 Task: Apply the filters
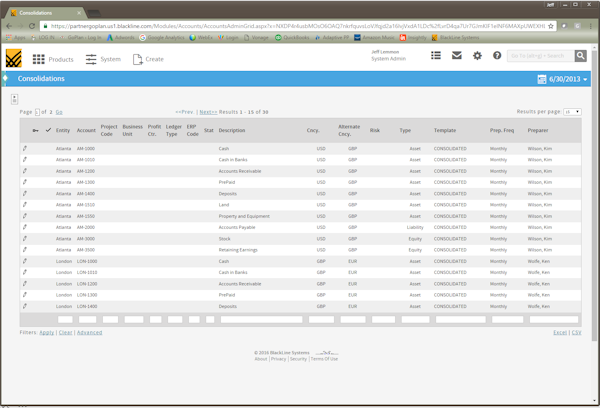[x=47, y=333]
